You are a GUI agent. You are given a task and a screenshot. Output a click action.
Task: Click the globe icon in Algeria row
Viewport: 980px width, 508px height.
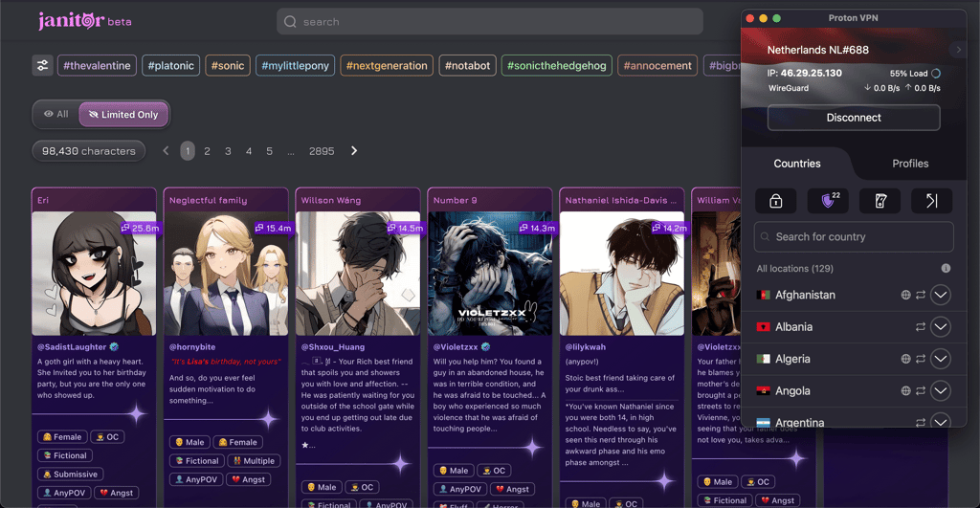905,359
